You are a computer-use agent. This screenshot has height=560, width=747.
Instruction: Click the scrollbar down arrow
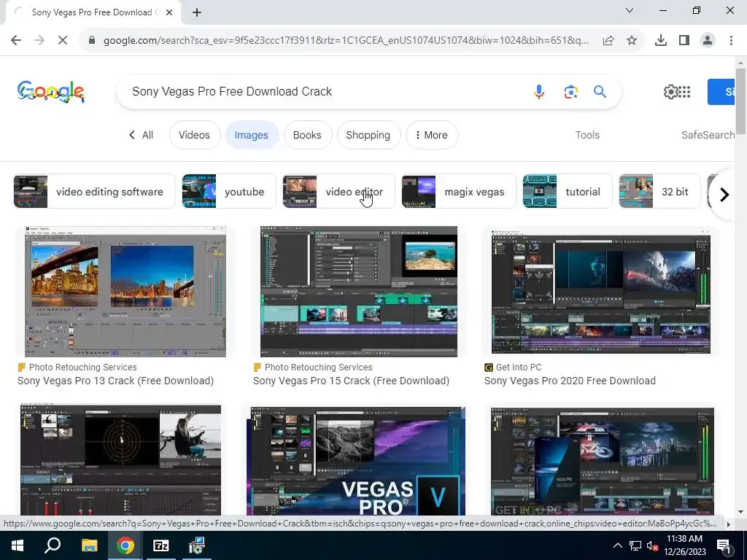point(740,513)
